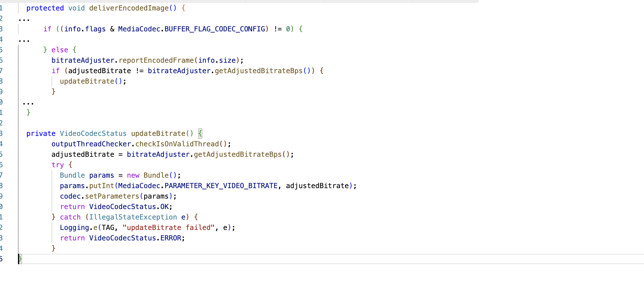644x288 pixels.
Task: Click the protected keyword on line 1
Action: 45,8
